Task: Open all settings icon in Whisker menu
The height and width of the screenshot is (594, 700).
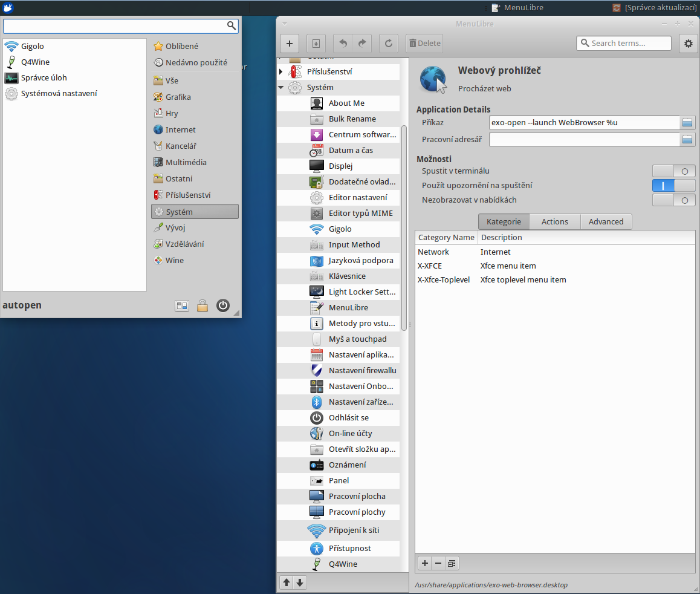Action: click(x=182, y=305)
